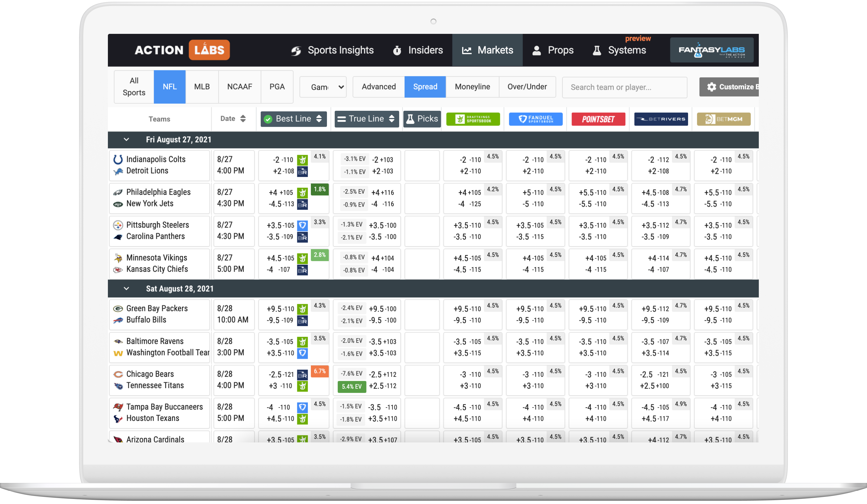
Task: Click the Props navigation icon
Action: [x=536, y=50]
